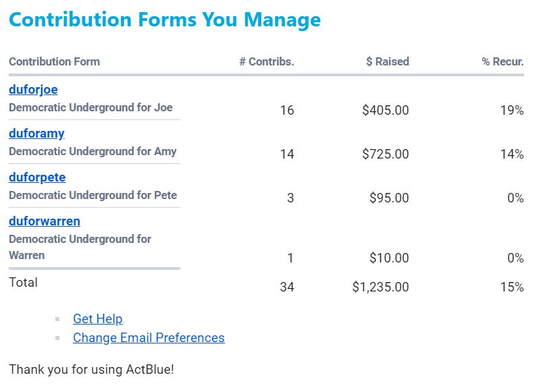The height and width of the screenshot is (392, 535).
Task: Select the Democratic Underground for Warren description
Action: click(x=80, y=247)
